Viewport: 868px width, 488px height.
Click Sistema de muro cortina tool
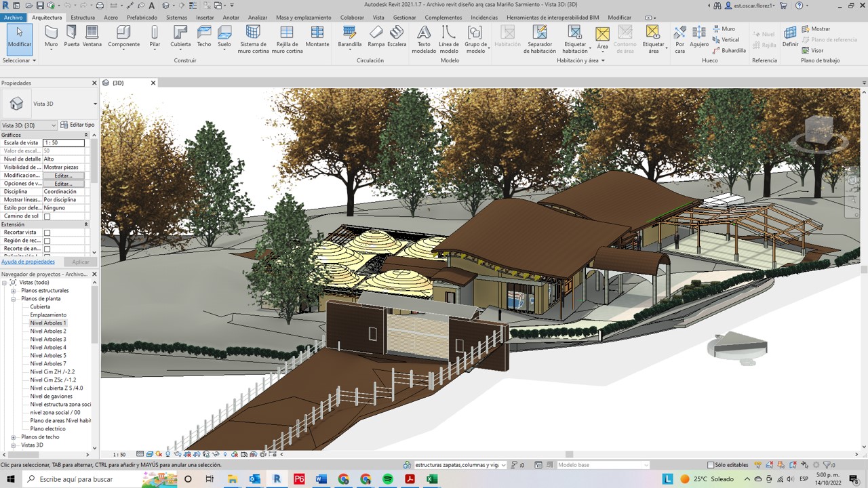point(253,39)
